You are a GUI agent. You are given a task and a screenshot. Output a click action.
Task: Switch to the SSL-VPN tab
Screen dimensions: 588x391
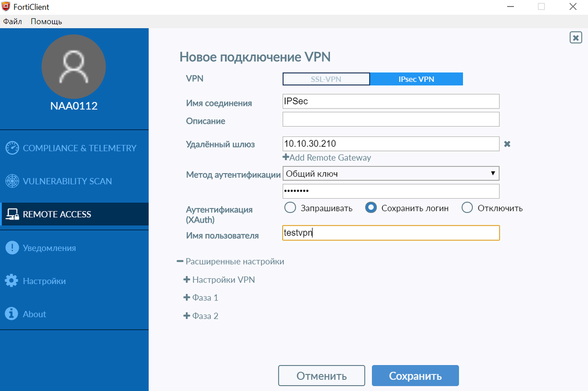click(326, 78)
